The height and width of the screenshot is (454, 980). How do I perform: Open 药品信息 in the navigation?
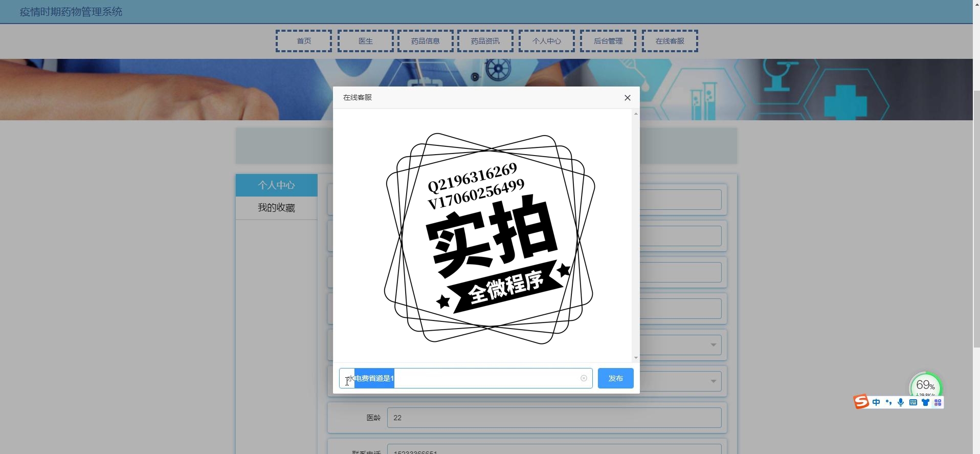click(426, 41)
